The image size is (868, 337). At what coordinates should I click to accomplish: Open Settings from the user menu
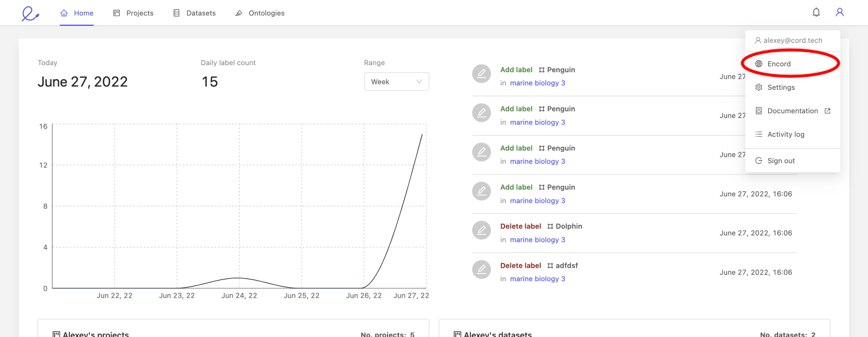click(x=793, y=87)
